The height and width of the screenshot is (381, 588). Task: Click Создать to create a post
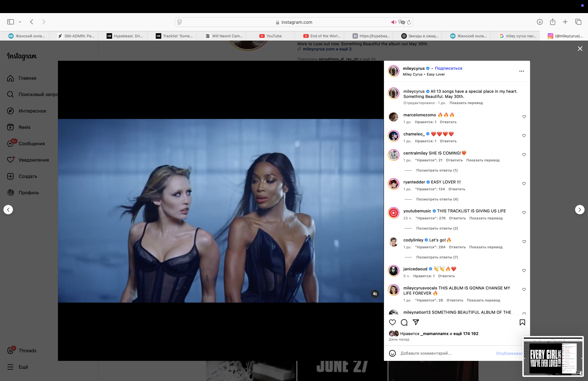22,176
